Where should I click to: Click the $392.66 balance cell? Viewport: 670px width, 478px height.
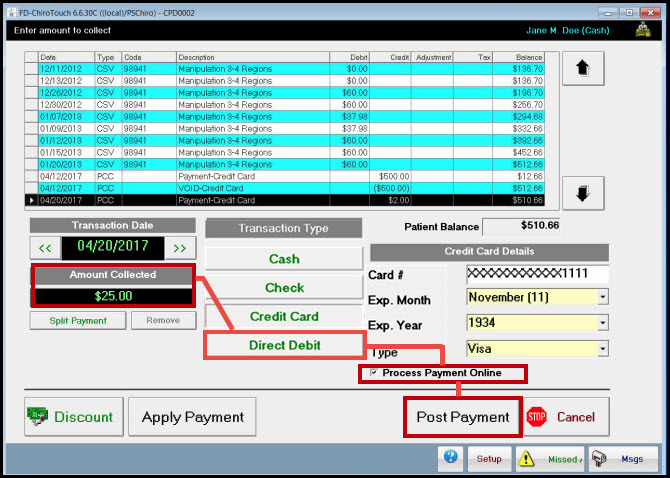(x=519, y=141)
